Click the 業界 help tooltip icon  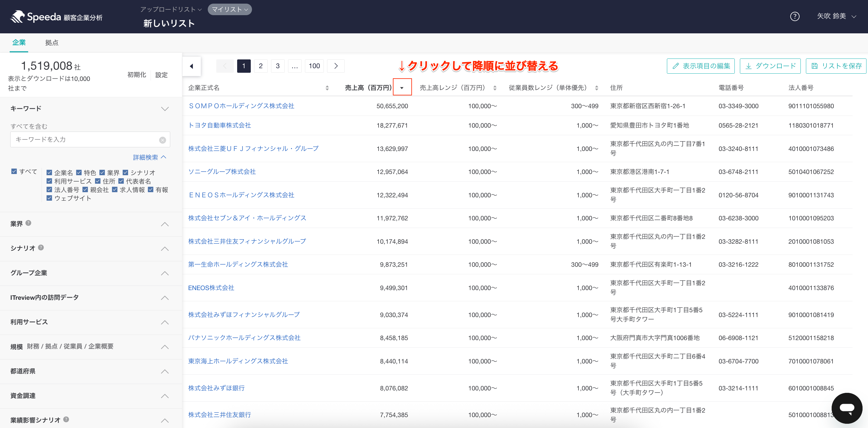coord(28,223)
